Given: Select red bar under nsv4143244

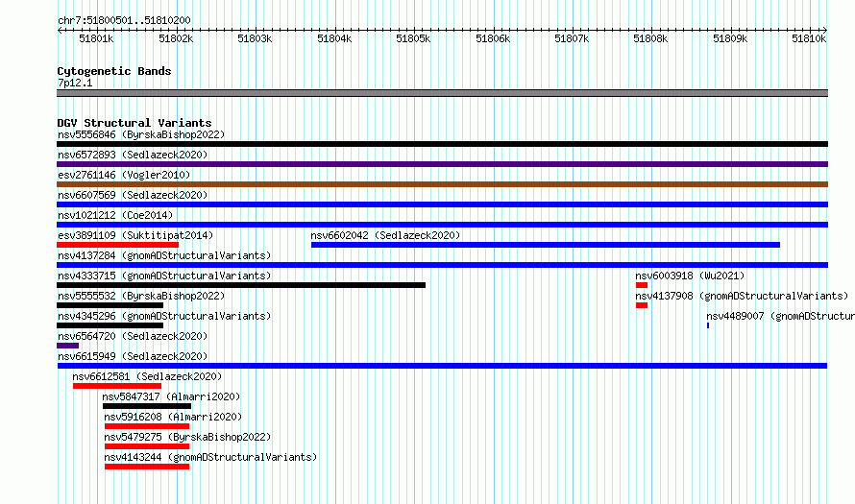Looking at the screenshot, I should click(147, 467).
